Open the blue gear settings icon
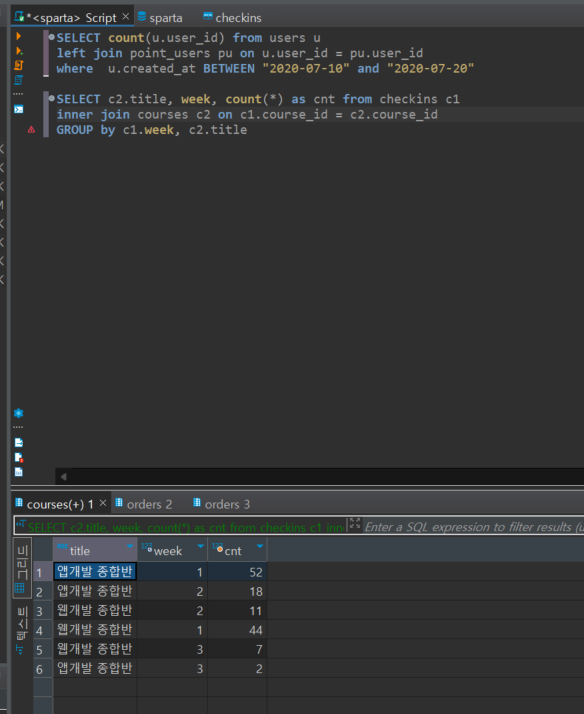 [19, 413]
